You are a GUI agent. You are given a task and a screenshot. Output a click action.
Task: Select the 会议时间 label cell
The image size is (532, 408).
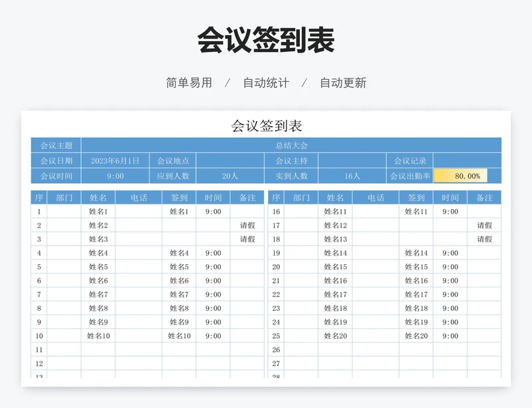[x=56, y=176]
